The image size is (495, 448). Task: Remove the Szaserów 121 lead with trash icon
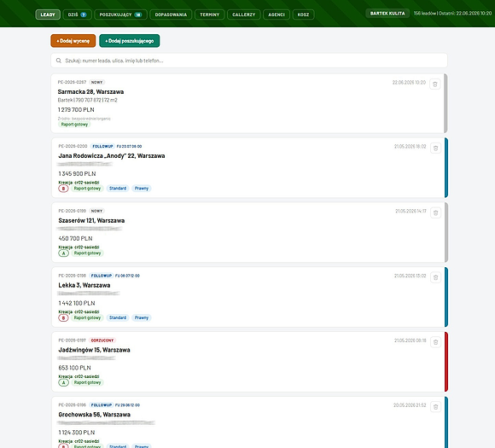435,212
